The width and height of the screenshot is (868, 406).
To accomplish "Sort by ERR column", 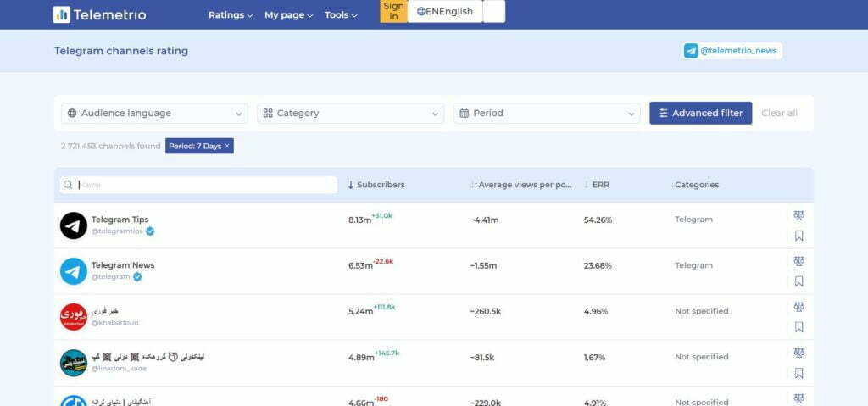I will pyautogui.click(x=597, y=185).
